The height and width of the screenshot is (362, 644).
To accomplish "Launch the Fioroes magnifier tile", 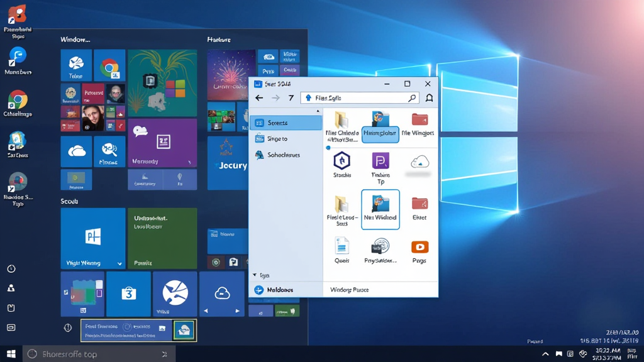I will pos(109,151).
